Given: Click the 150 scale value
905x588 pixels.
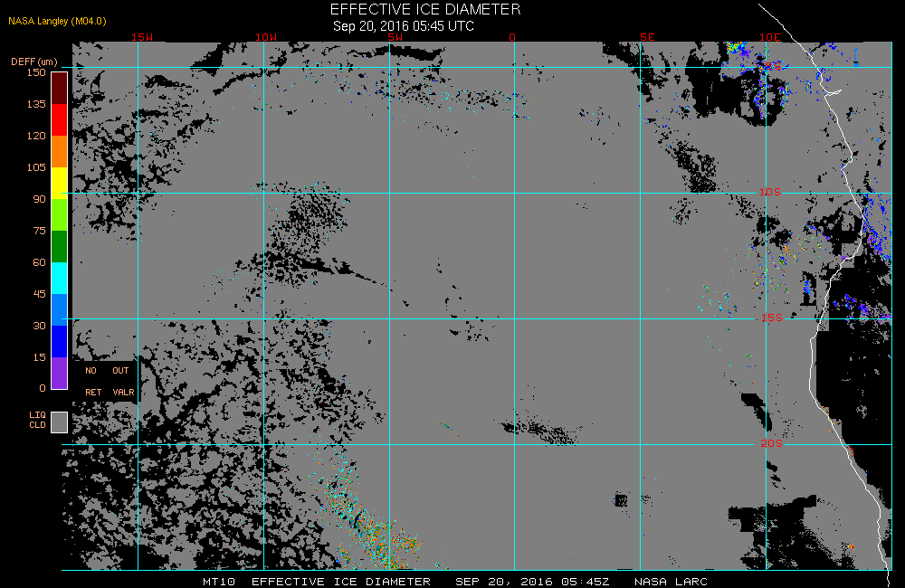Looking at the screenshot, I should (36, 72).
